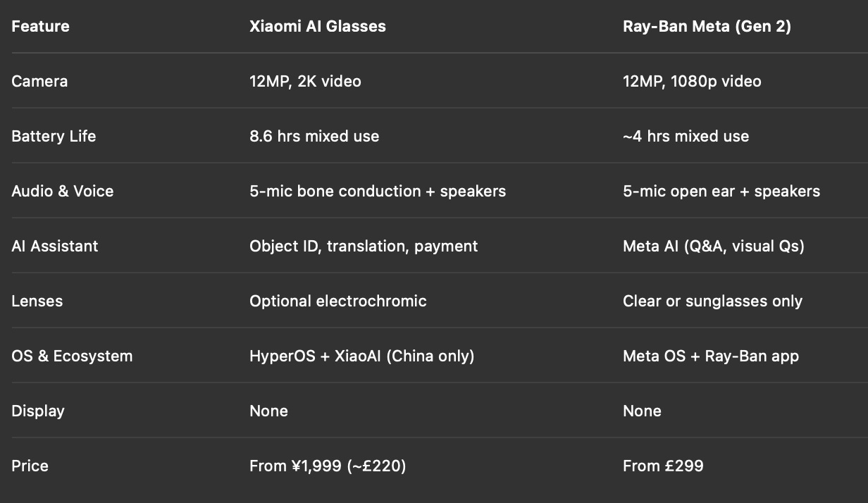Click the Optional electrochromic cell
The image size is (868, 503).
click(x=337, y=302)
